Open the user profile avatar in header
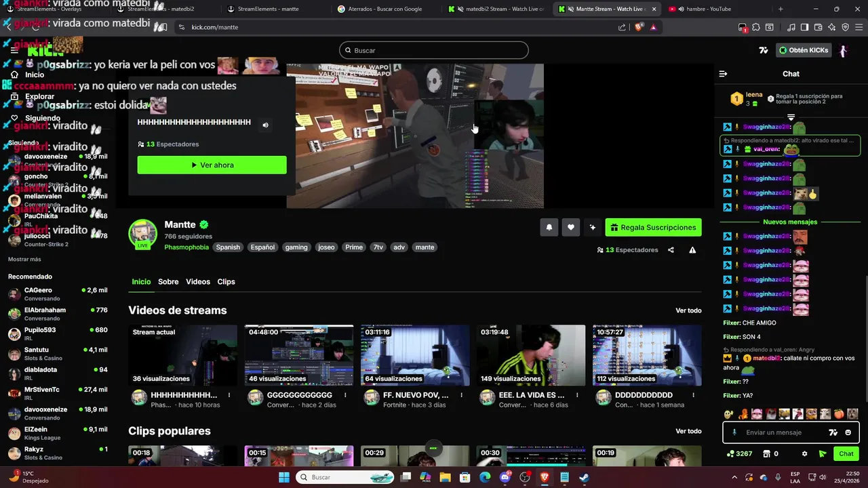The image size is (868, 488). pos(843,50)
